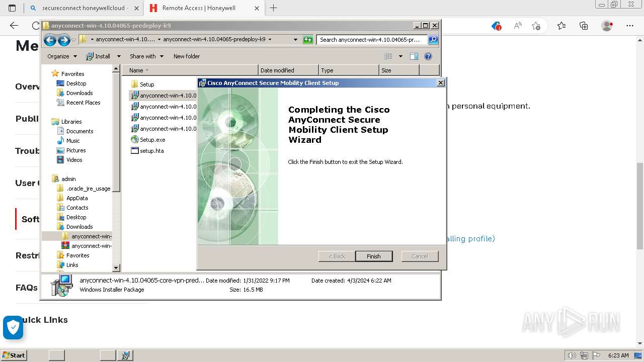This screenshot has width=644, height=362.
Task: Click the Cancel button in setup dialog
Action: coord(420,256)
